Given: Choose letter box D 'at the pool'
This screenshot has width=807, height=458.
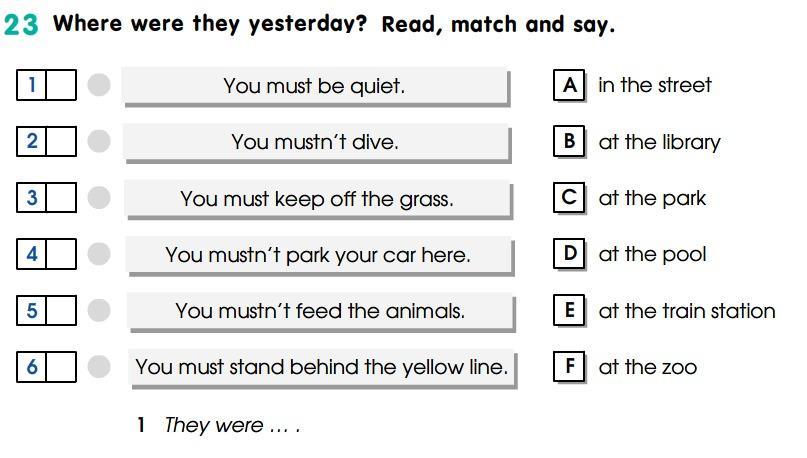Looking at the screenshot, I should click(569, 254).
